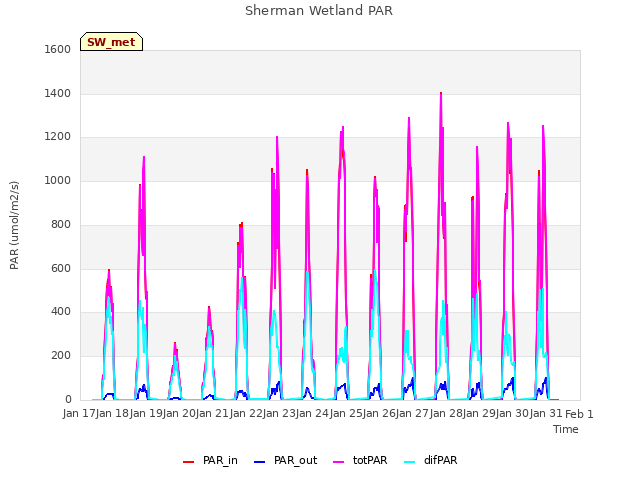The width and height of the screenshot is (640, 480).
Task: Click the 400 y-axis tick label
Action: (x=61, y=312)
